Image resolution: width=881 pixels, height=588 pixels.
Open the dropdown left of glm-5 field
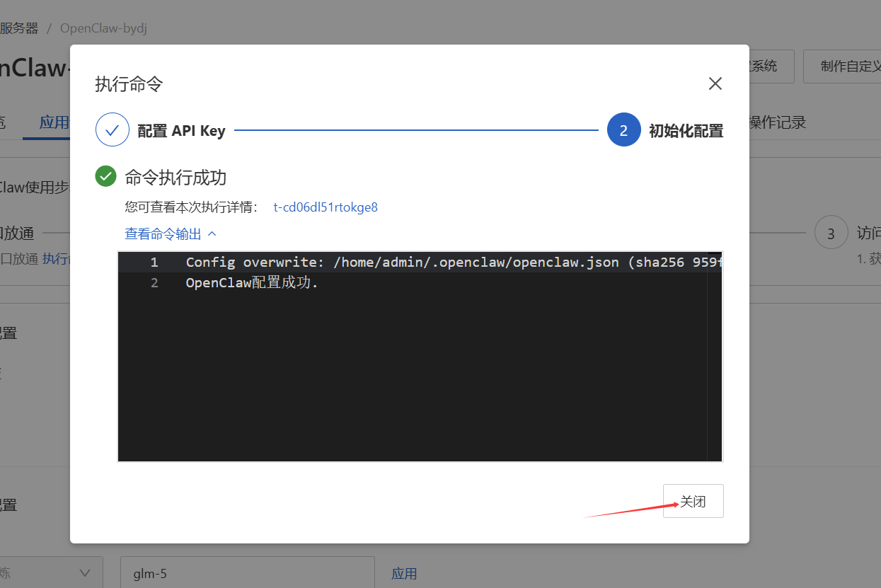(52, 572)
